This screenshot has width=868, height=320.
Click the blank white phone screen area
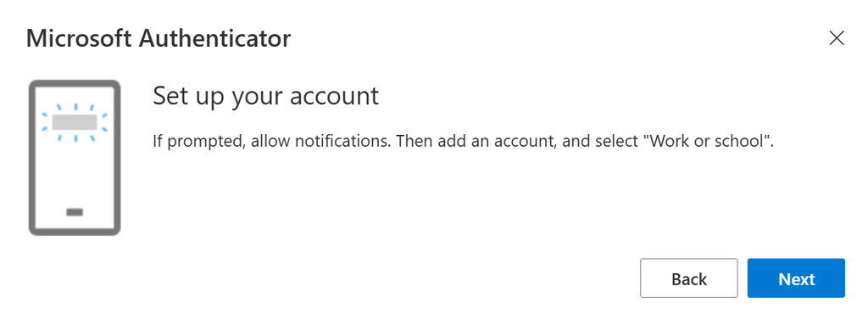(75, 172)
